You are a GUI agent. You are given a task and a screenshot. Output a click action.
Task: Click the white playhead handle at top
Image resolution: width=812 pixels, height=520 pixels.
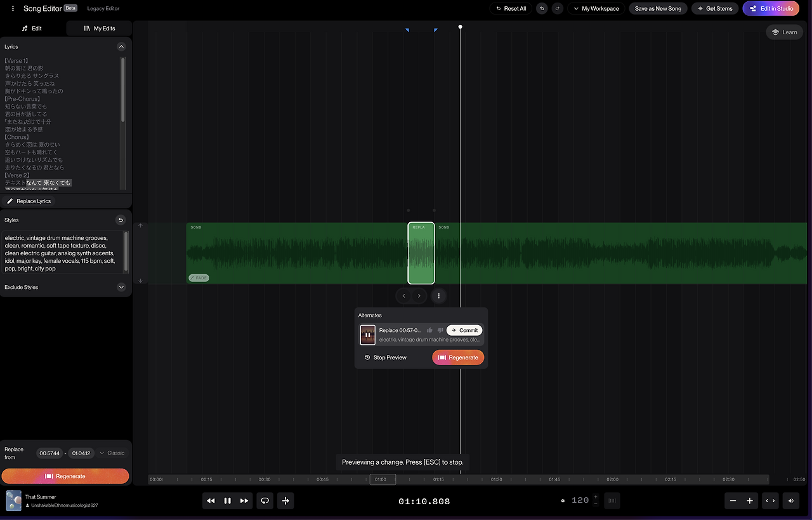tap(461, 27)
